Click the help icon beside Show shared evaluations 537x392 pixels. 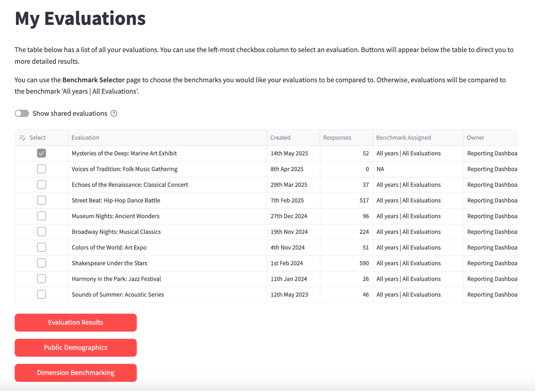click(114, 114)
